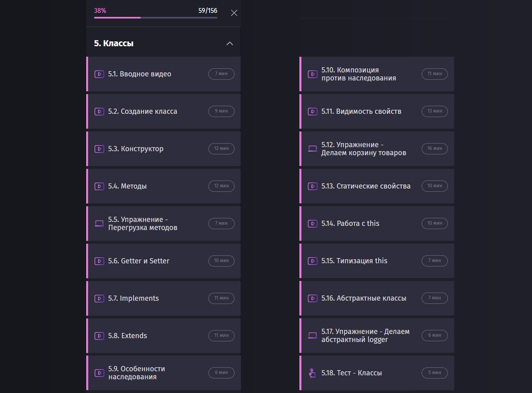532x393 pixels.
Task: Click the 5. Классы section heading
Action: click(x=114, y=44)
